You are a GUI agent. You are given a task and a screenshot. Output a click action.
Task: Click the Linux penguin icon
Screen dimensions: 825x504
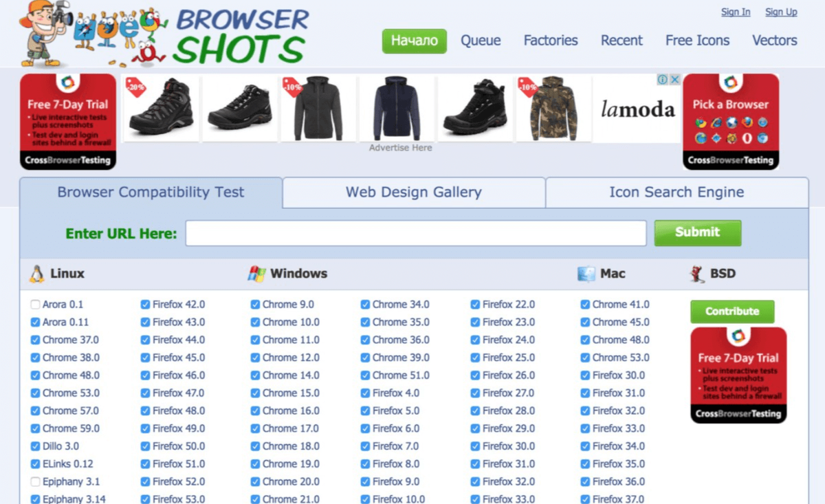point(36,274)
